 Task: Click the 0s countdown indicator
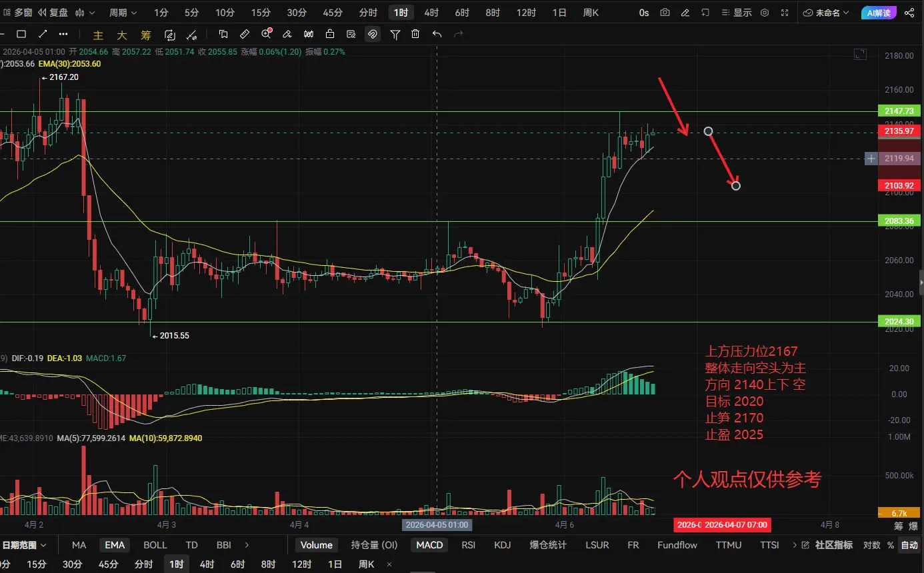click(643, 13)
